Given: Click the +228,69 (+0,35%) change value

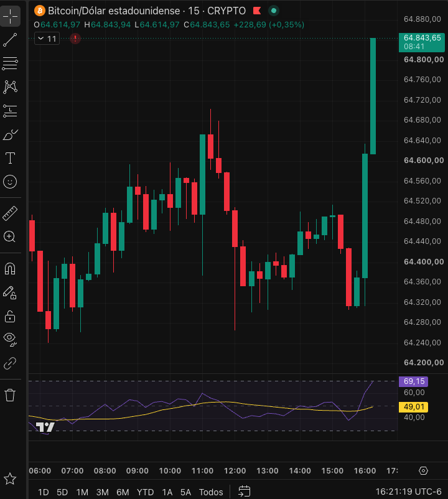Looking at the screenshot, I should 269,25.
